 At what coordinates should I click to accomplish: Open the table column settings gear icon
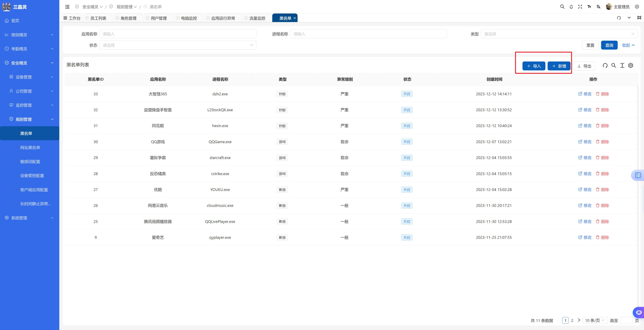[x=631, y=65]
